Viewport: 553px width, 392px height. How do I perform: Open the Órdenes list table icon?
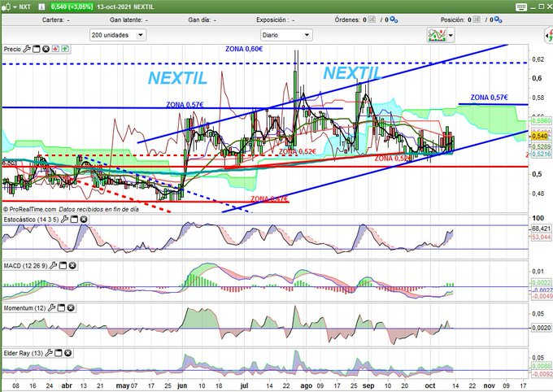pyautogui.click(x=372, y=20)
